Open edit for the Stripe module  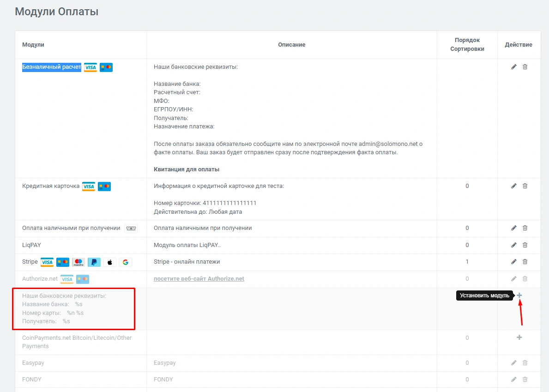(514, 262)
